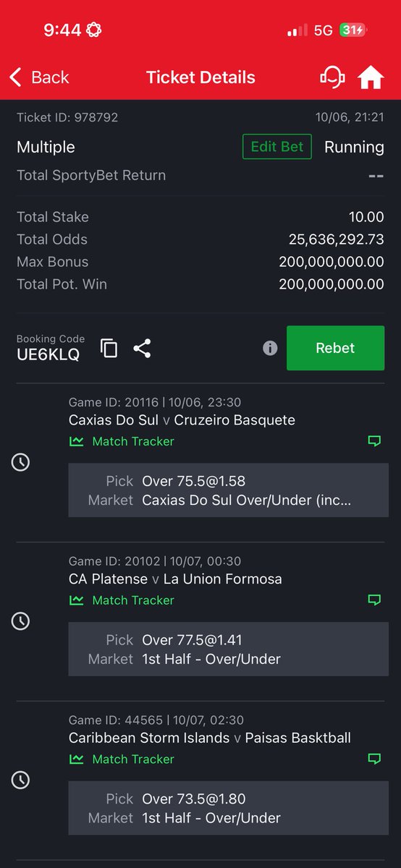Image resolution: width=401 pixels, height=868 pixels.
Task: Select the Over 73.5@1.80 pick box
Action: coord(228,808)
